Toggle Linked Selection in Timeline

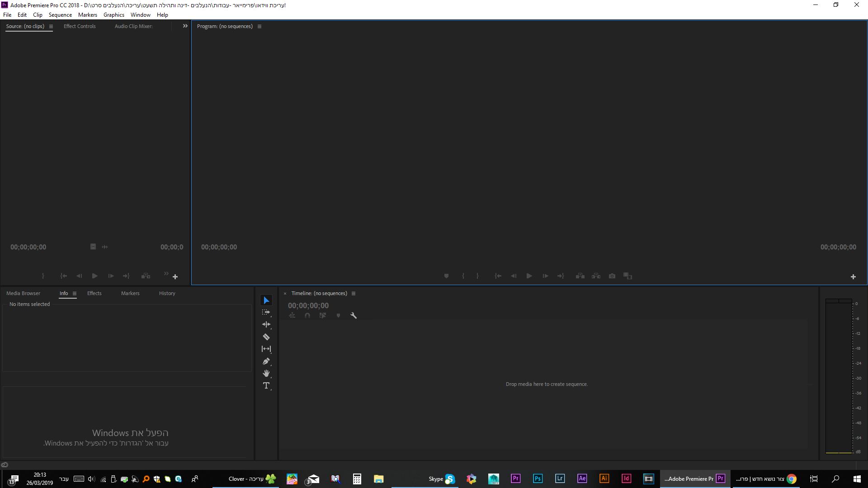tap(323, 316)
